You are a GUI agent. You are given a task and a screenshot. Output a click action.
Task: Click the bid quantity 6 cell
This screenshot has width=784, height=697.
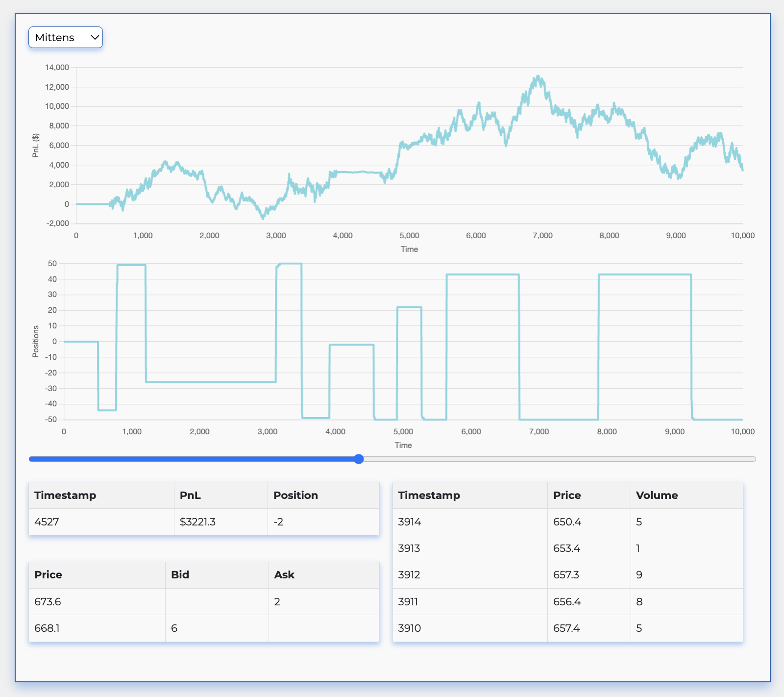click(217, 628)
